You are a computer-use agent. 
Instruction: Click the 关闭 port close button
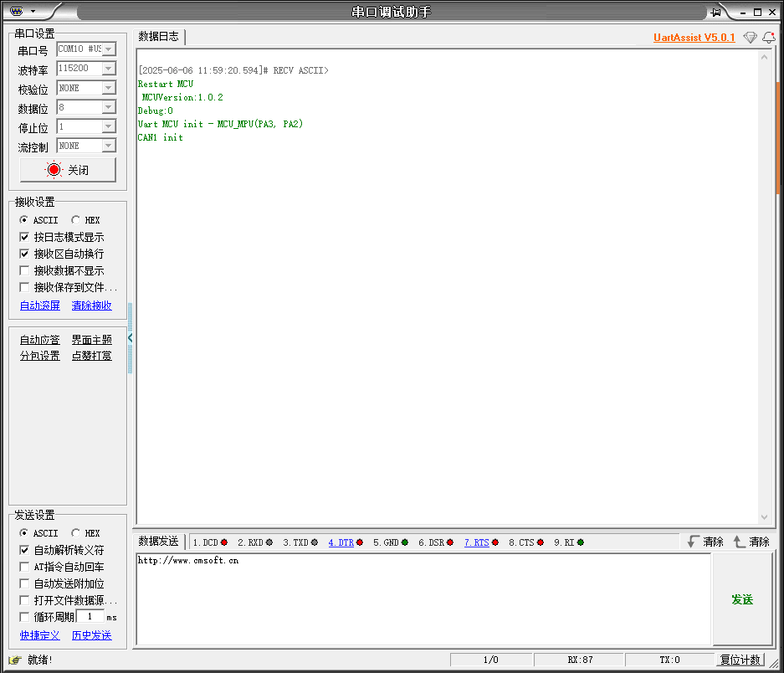[x=68, y=170]
